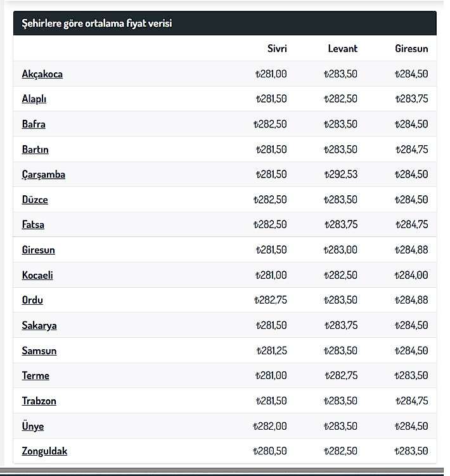This screenshot has height=476, width=450.
Task: Select the Sakarya link
Action: pyautogui.click(x=39, y=325)
